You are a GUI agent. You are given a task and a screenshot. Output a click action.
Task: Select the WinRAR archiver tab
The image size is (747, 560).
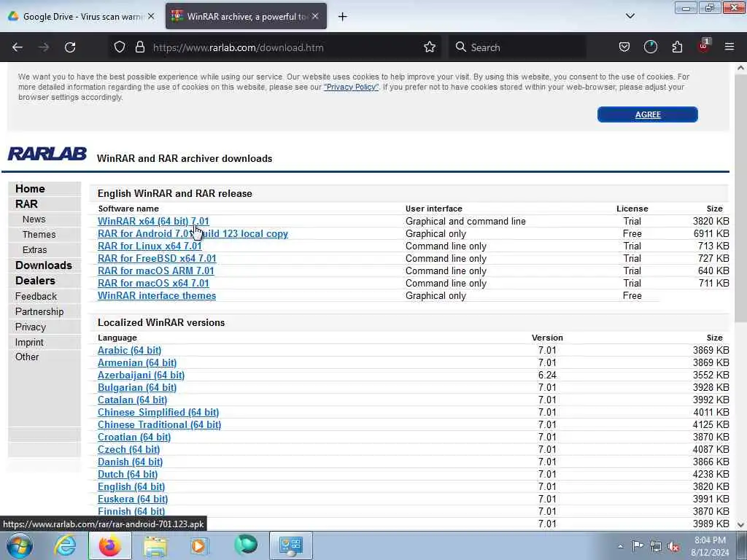[246, 17]
